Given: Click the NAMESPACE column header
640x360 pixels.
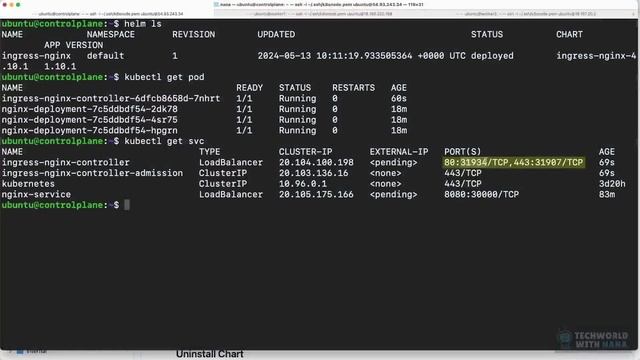Looking at the screenshot, I should 111,35.
